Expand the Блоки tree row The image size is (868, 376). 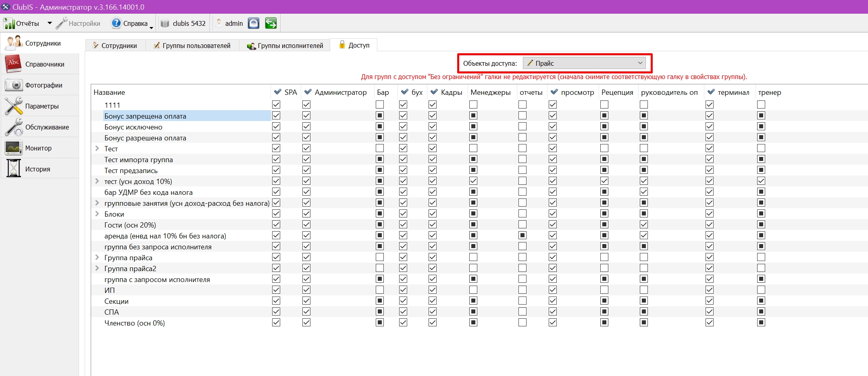97,214
